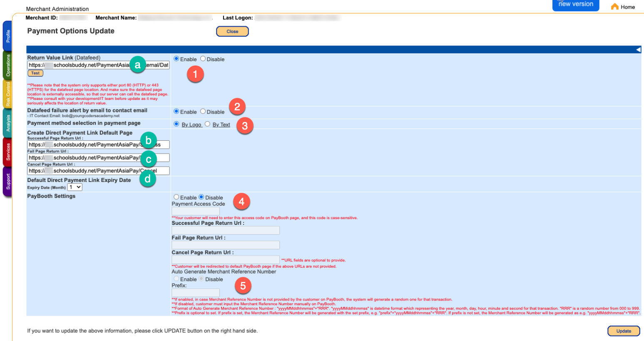Select By Text payment method selection
The image size is (644, 341).
pyautogui.click(x=207, y=124)
